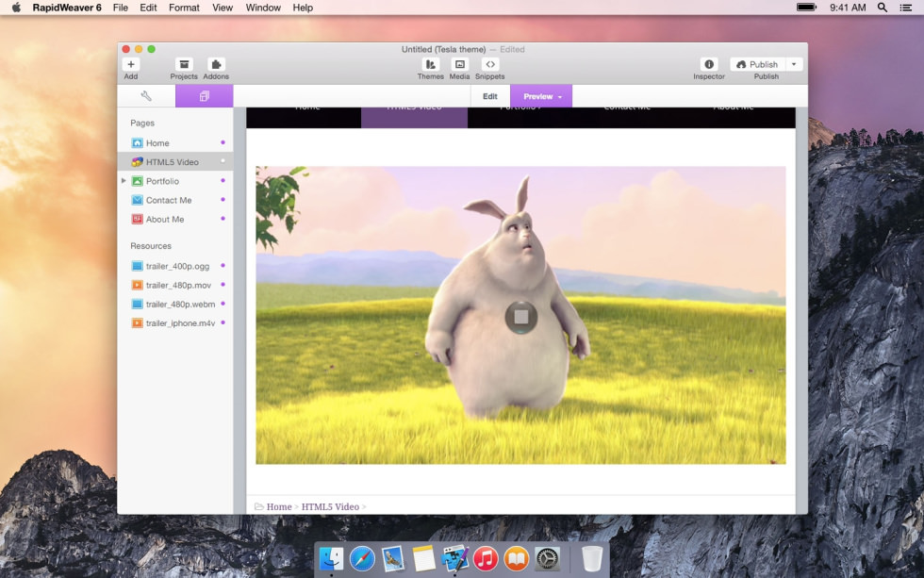Stop the video with the center button
The width and height of the screenshot is (924, 578).
coord(520,317)
